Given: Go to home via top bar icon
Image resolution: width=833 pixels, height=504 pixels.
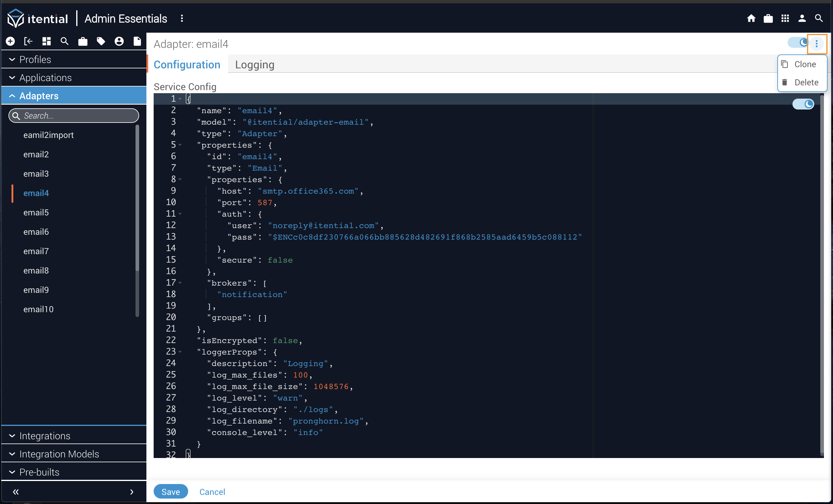Looking at the screenshot, I should point(751,18).
